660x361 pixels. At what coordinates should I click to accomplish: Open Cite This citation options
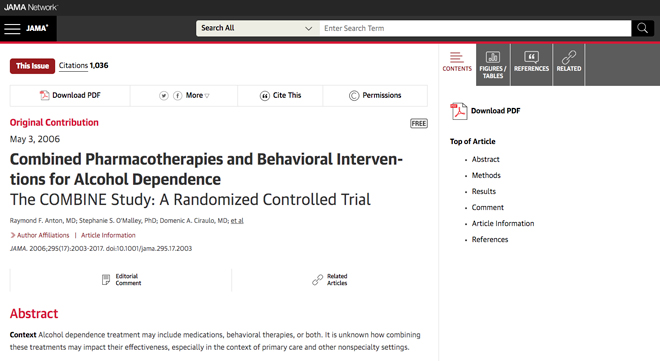click(x=287, y=96)
